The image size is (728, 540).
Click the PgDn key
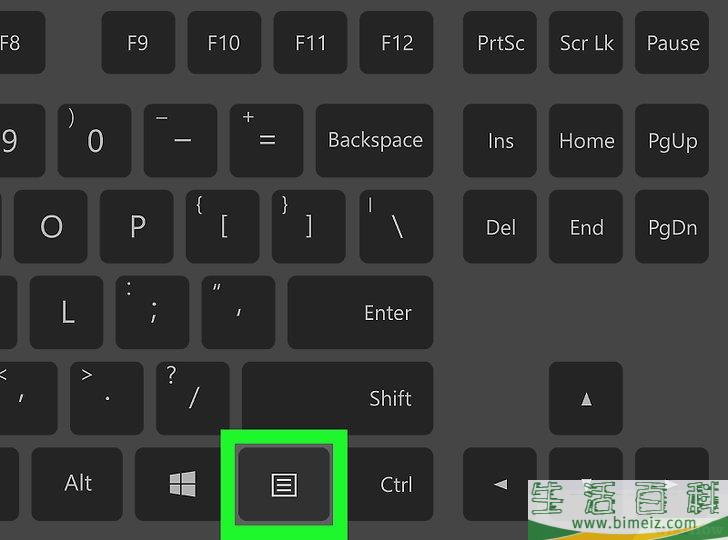[672, 227]
